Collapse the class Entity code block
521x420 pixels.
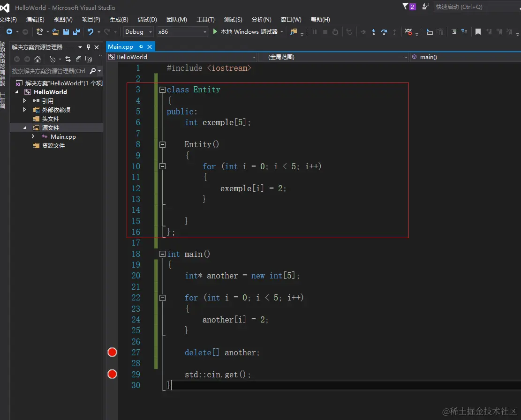[x=162, y=90]
